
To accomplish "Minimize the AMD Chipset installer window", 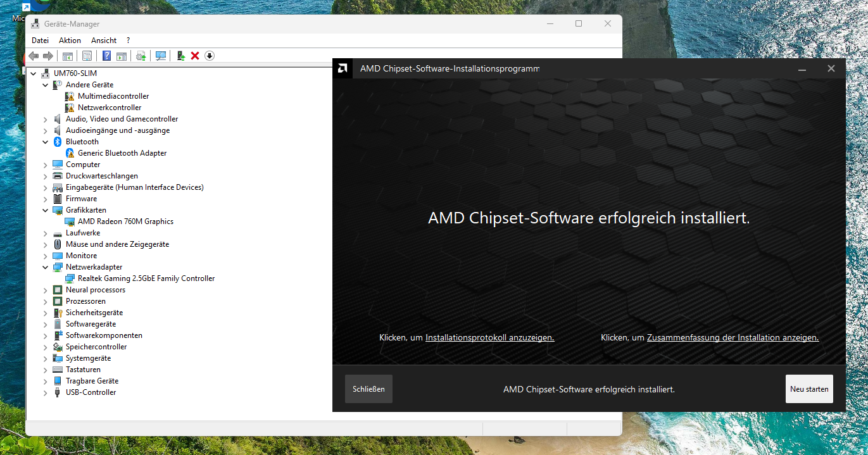I will (802, 68).
